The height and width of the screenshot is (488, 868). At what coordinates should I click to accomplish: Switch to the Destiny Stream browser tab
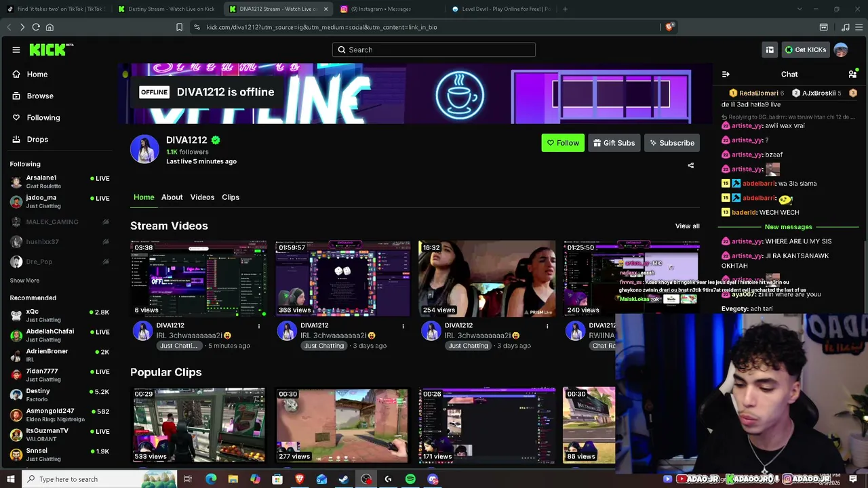[166, 9]
